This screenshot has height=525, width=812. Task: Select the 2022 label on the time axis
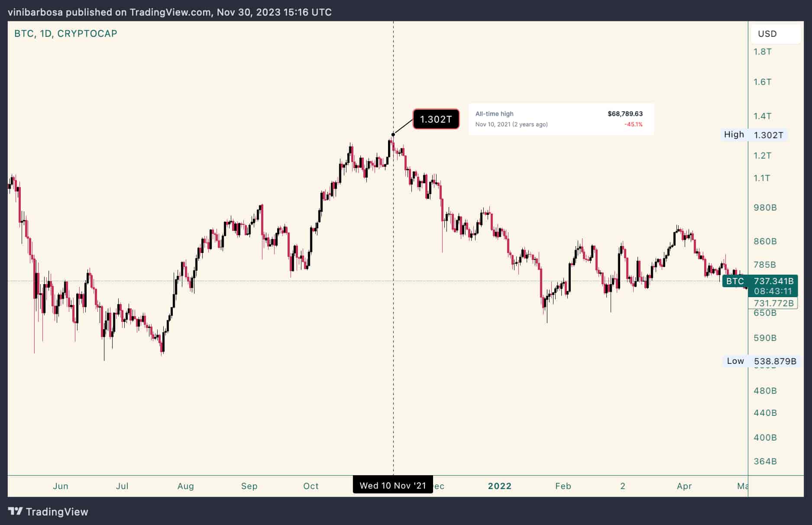coord(500,486)
